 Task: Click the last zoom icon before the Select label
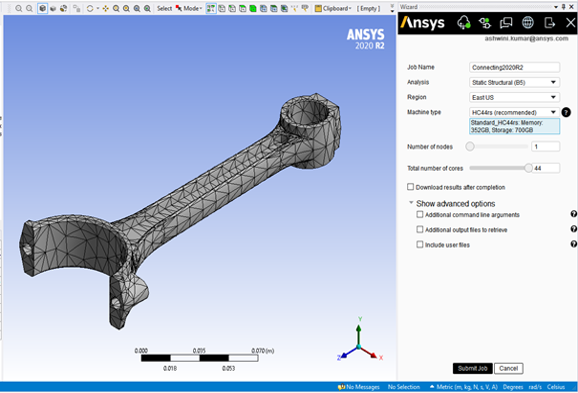147,8
